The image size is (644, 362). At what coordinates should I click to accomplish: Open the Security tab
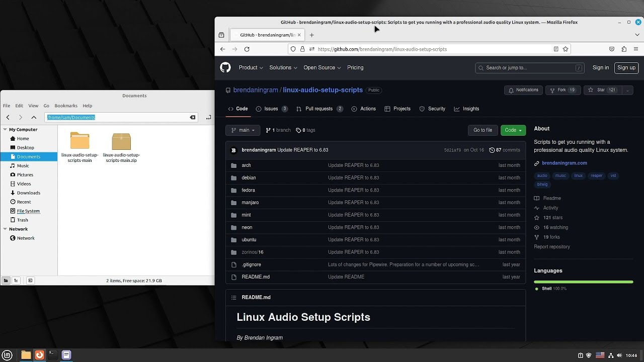tap(432, 109)
